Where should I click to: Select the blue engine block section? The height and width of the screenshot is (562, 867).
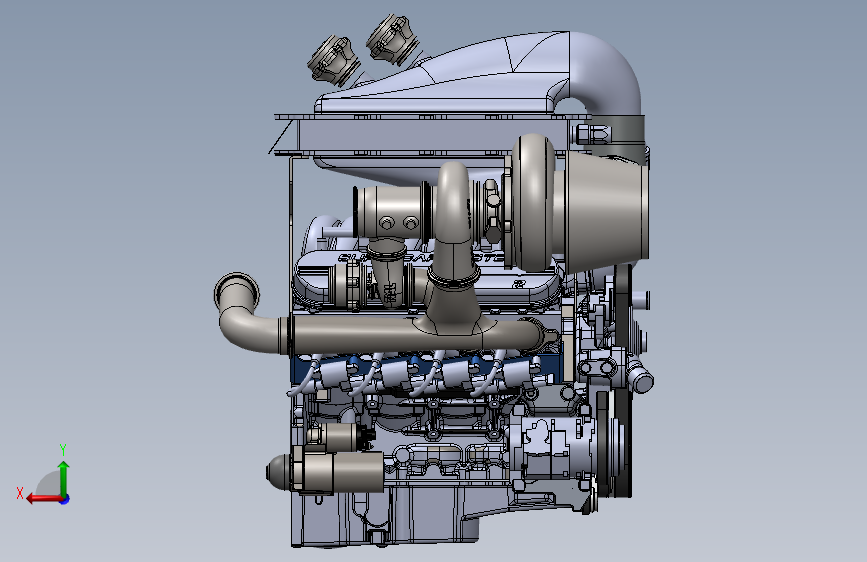[x=426, y=370]
